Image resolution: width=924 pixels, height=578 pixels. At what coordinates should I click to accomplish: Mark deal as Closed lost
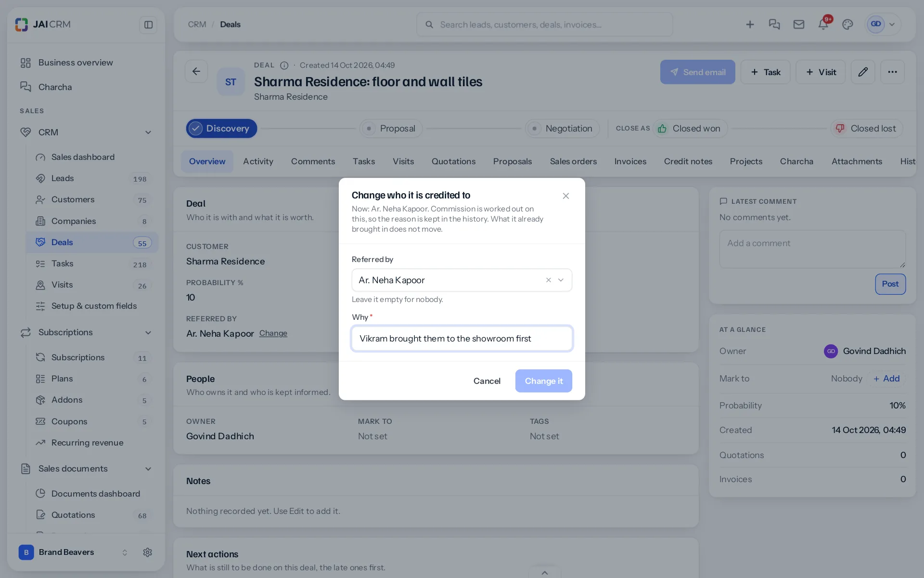click(866, 129)
